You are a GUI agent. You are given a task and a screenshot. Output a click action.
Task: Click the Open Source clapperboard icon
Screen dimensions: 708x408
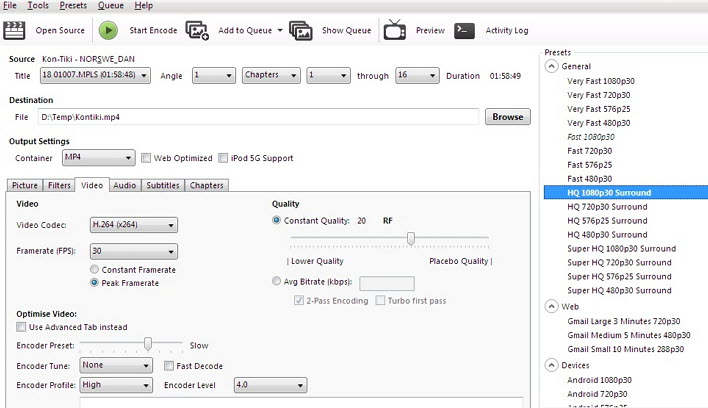(14, 30)
